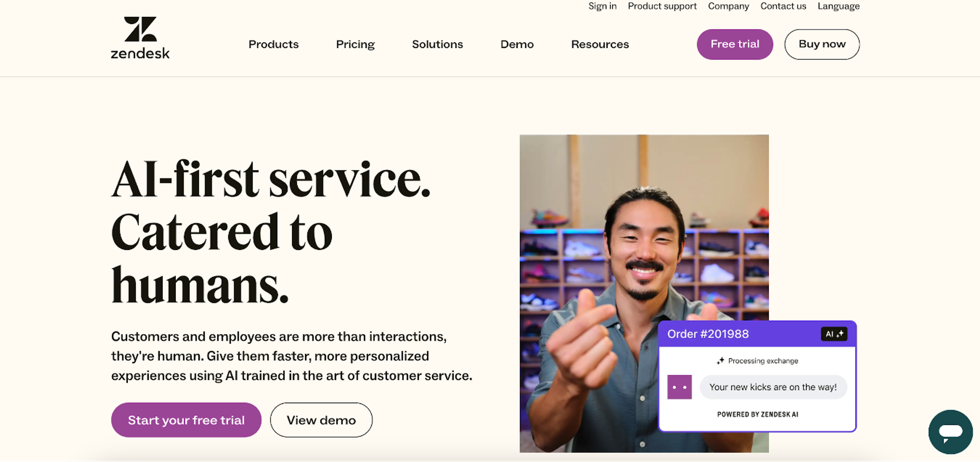
Task: Click the Free trial button
Action: point(735,44)
